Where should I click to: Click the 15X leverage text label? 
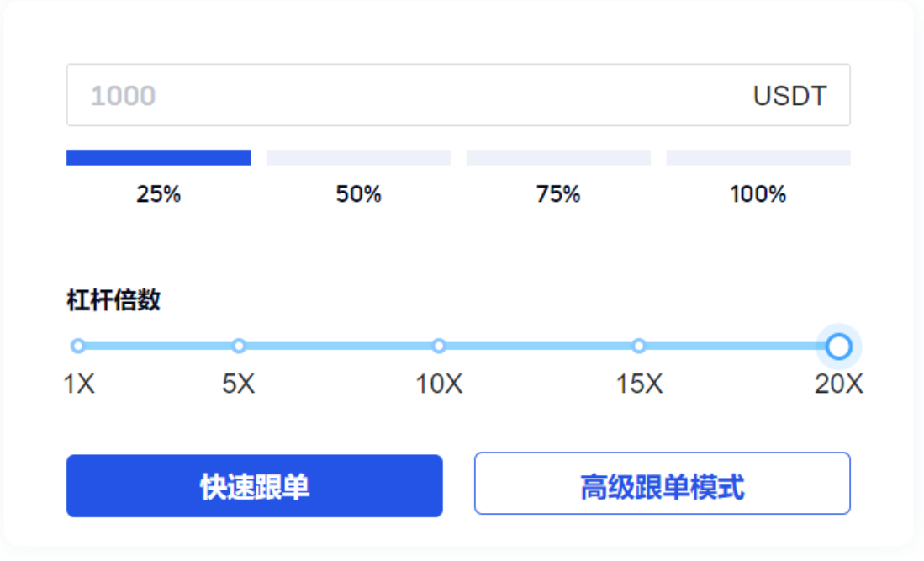pos(639,384)
